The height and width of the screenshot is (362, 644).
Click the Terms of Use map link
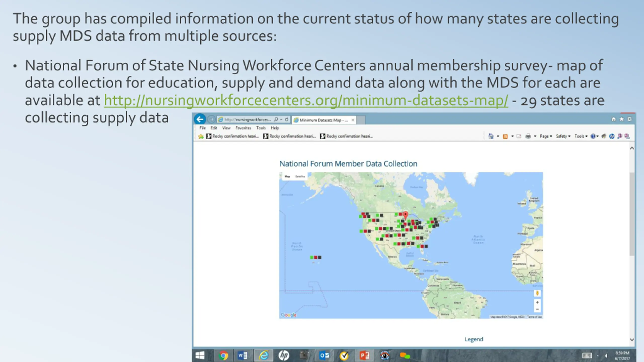tap(534, 317)
